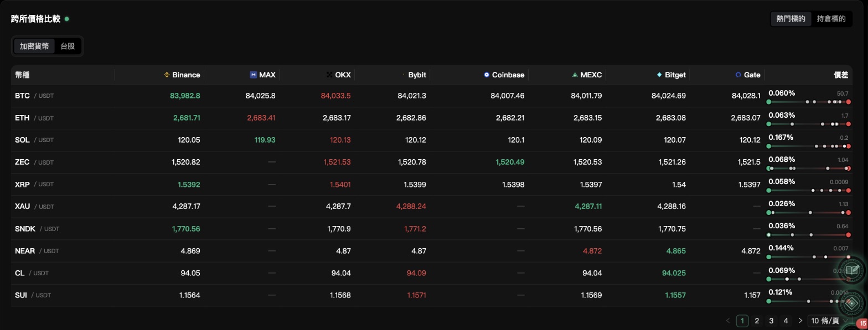The image size is (868, 330).
Task: Click Bybit XAU price 4,288.24
Action: click(411, 206)
